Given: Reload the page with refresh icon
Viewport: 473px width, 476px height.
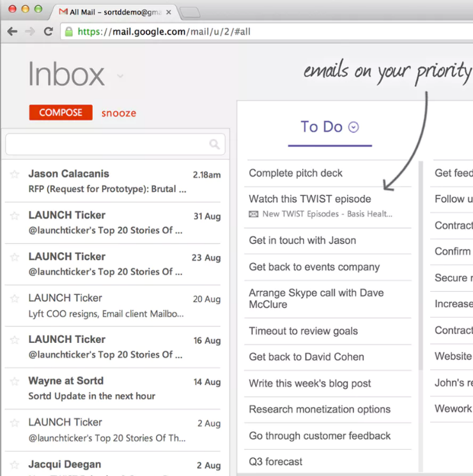Looking at the screenshot, I should 48,31.
